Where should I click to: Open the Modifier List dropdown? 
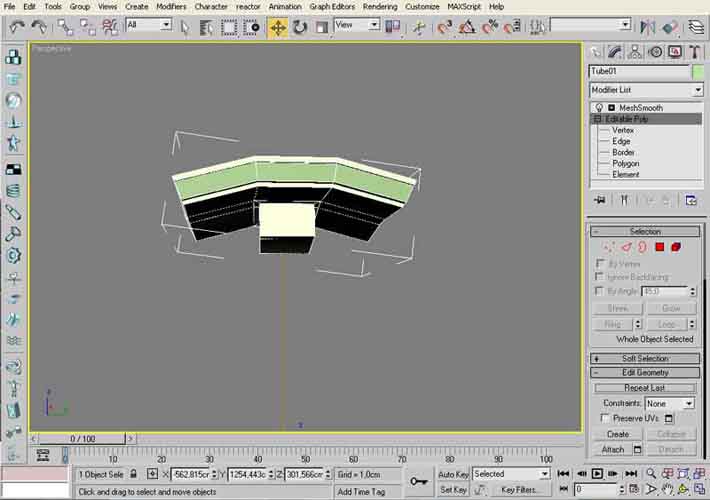pos(645,90)
